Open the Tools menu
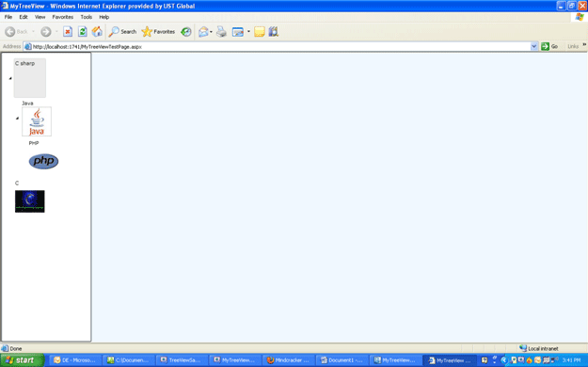 pos(87,17)
